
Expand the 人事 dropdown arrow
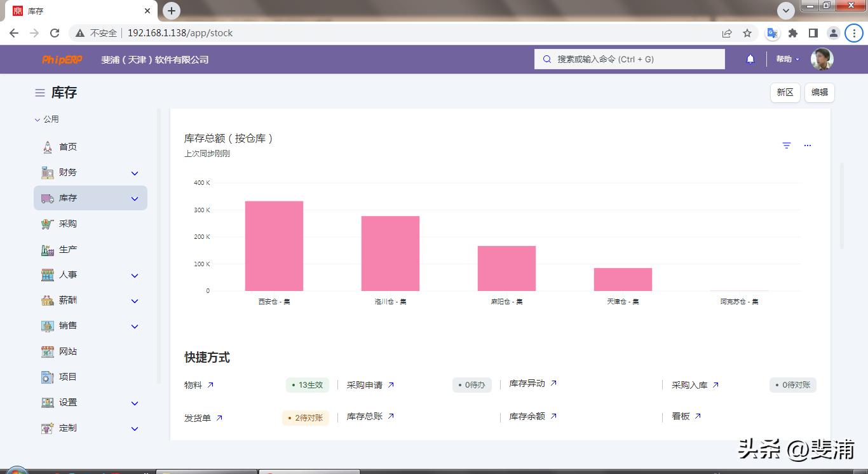134,275
